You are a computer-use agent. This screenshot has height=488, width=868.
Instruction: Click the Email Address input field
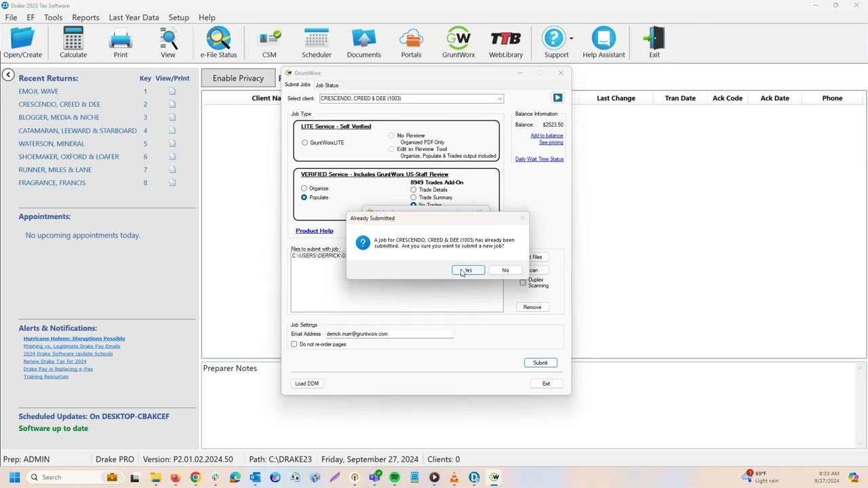(x=389, y=334)
